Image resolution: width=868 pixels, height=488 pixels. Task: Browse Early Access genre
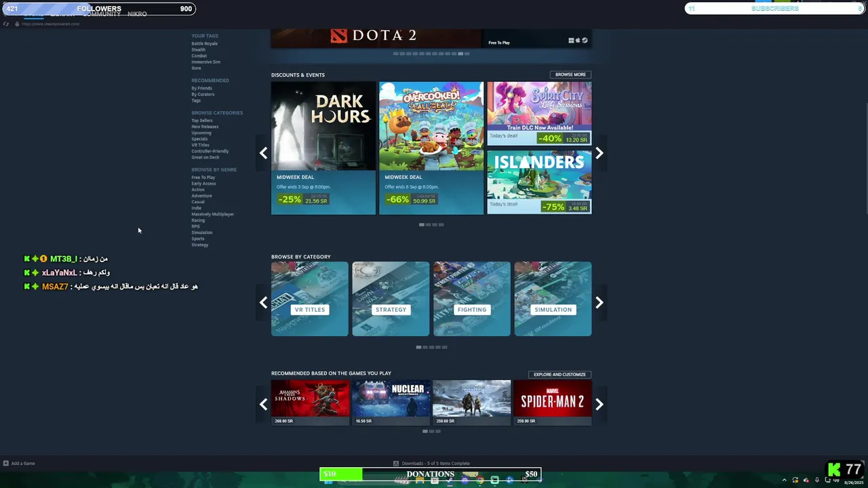[x=203, y=184]
